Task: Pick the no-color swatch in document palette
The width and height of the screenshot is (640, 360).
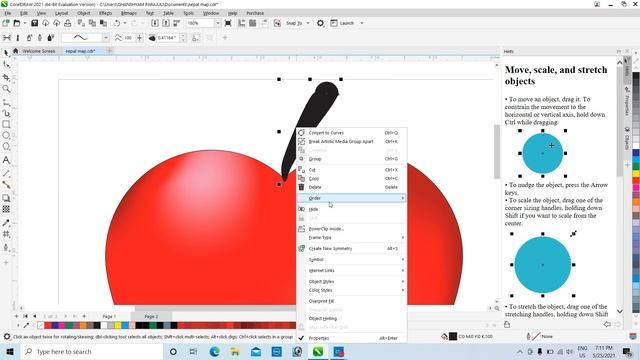Action: 40,325
